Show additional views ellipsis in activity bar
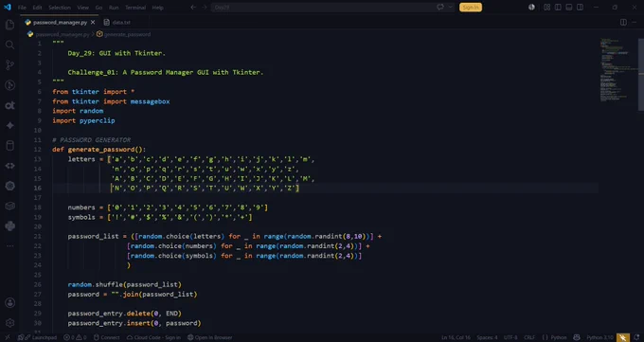Image resolution: width=644 pixels, height=342 pixels. pyautogui.click(x=9, y=245)
